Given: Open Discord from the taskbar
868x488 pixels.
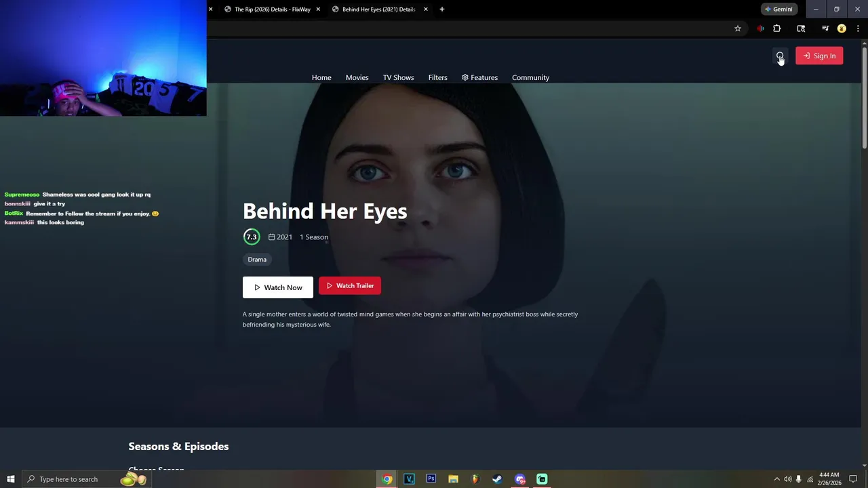Looking at the screenshot, I should coord(519,479).
